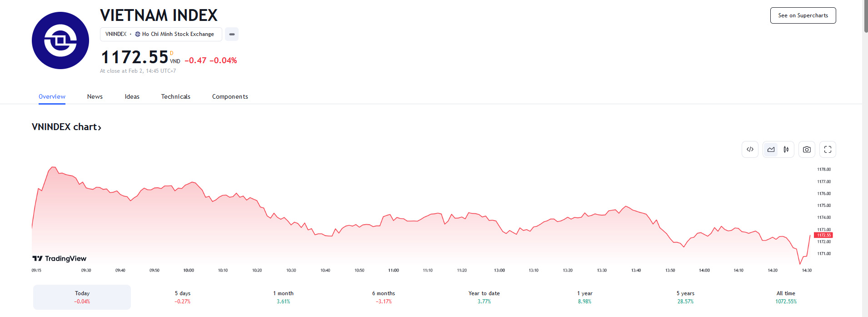Click See on Supercharts button
The height and width of the screenshot is (317, 868).
(x=803, y=15)
